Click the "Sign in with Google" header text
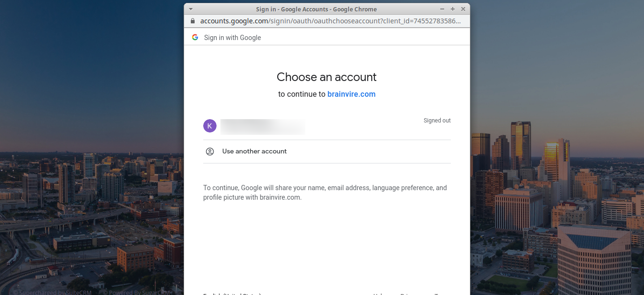644x295 pixels. coord(232,38)
